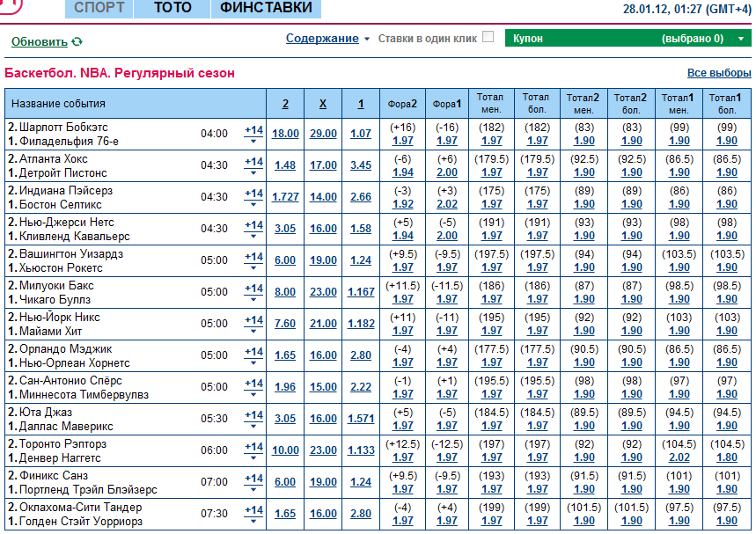The width and height of the screenshot is (756, 534).
Task: Click the Голден Стэйт Уорриорз team name
Action: (80, 522)
